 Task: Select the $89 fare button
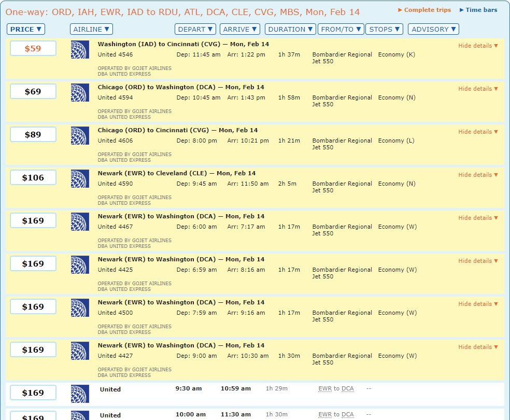pos(33,134)
